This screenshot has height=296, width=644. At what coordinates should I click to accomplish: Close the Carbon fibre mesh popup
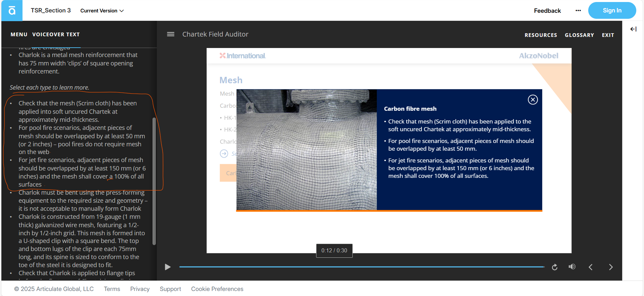pos(532,100)
